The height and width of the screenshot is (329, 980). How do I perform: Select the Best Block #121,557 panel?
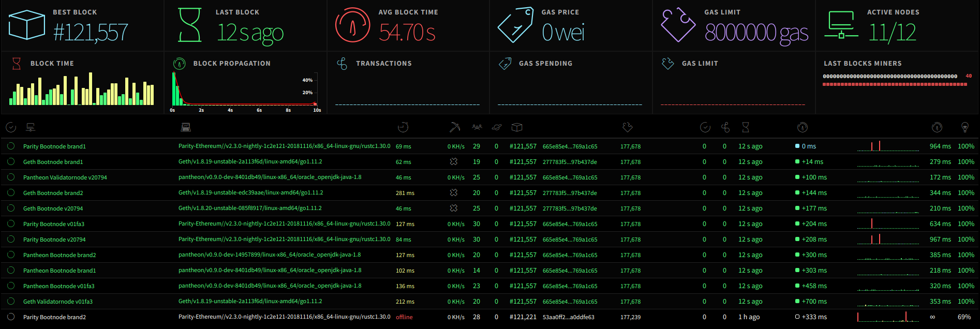point(82,25)
